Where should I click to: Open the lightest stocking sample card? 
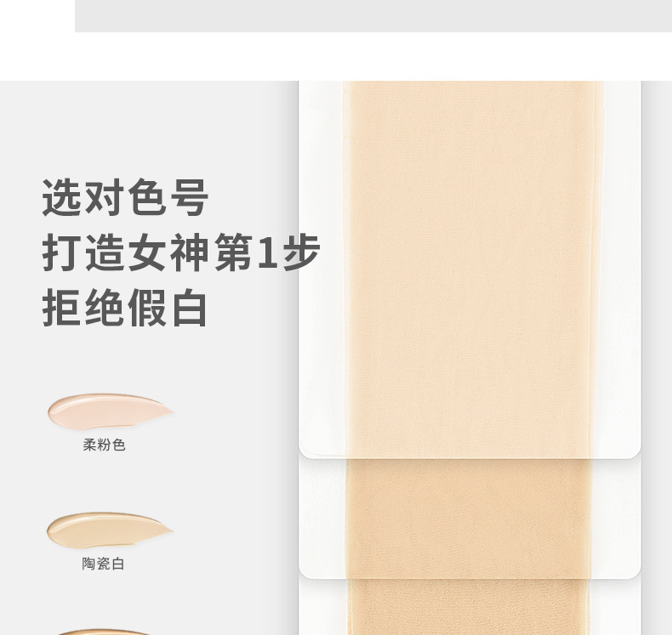click(x=470, y=269)
